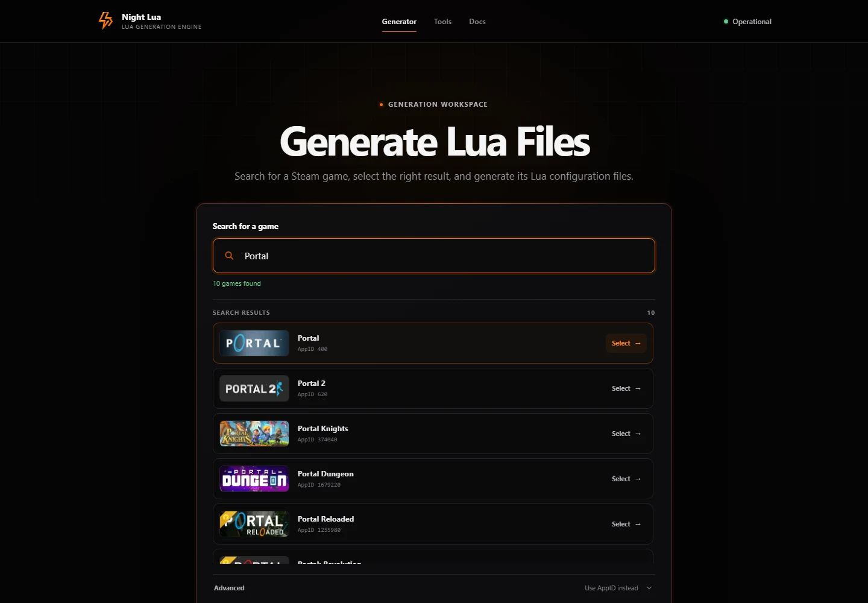Viewport: 868px width, 603px height.
Task: Click the Use AppID instead label
Action: pos(611,588)
